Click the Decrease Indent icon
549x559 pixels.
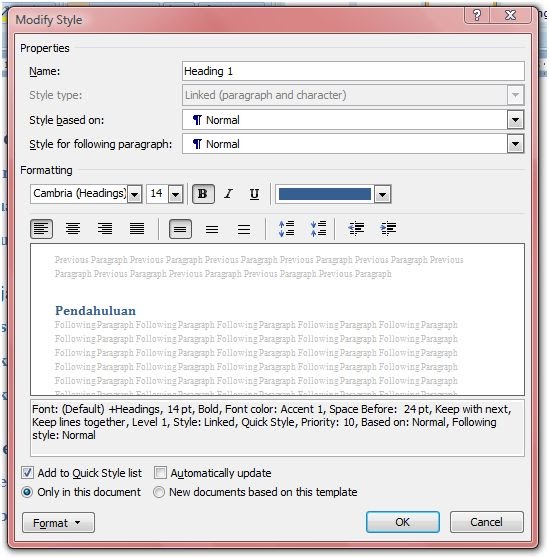356,229
